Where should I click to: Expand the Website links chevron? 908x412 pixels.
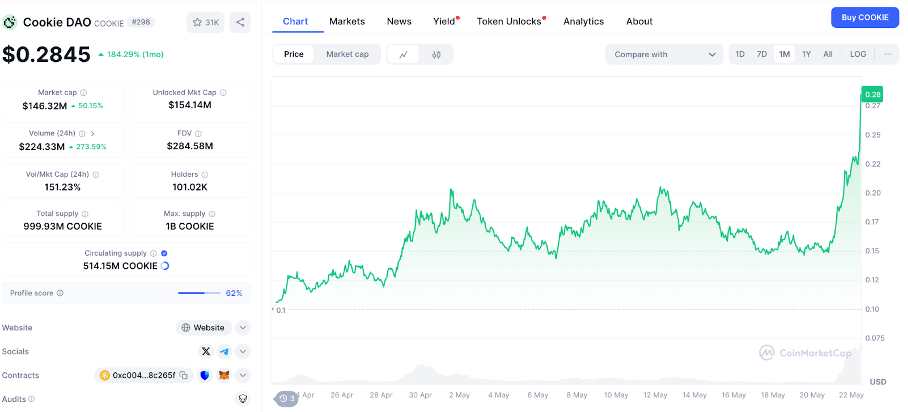243,327
